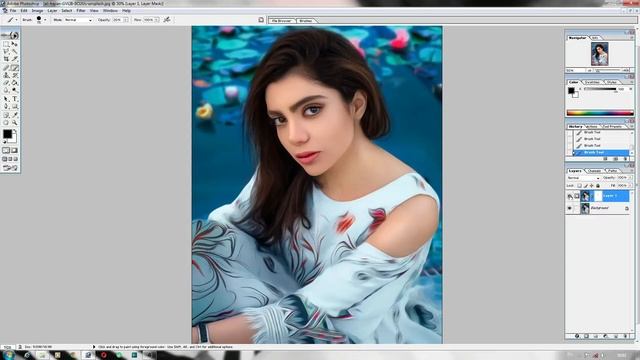Open the layer Opacity arrow
Viewport: 640px width, 360px height.
(x=630, y=178)
